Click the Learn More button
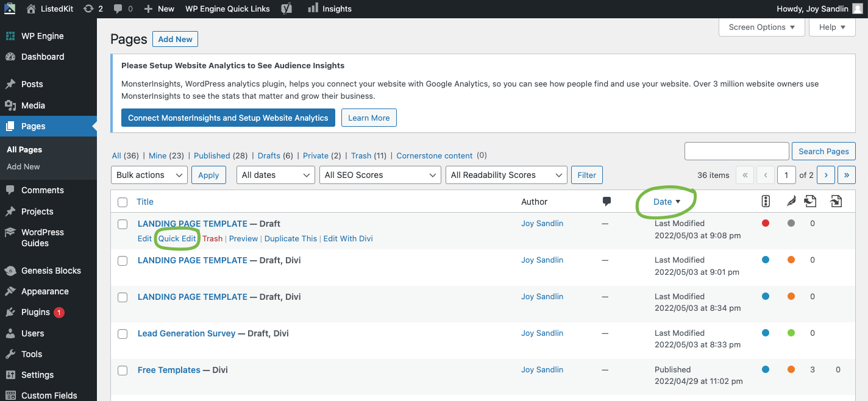 pos(369,118)
